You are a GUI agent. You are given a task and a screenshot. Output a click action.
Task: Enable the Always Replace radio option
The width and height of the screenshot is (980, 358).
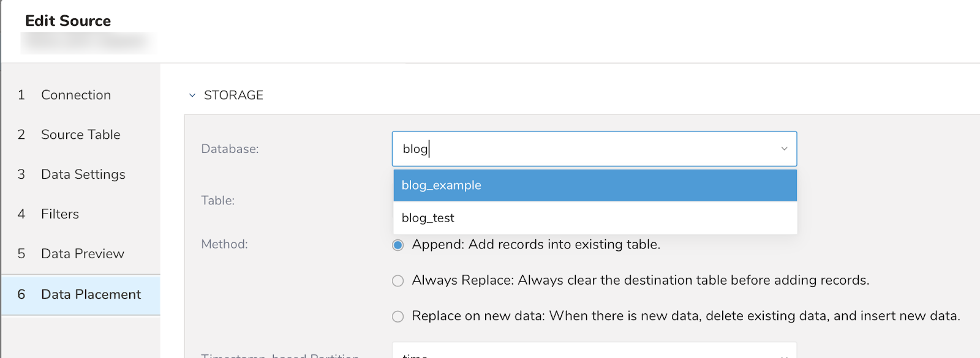[398, 281]
